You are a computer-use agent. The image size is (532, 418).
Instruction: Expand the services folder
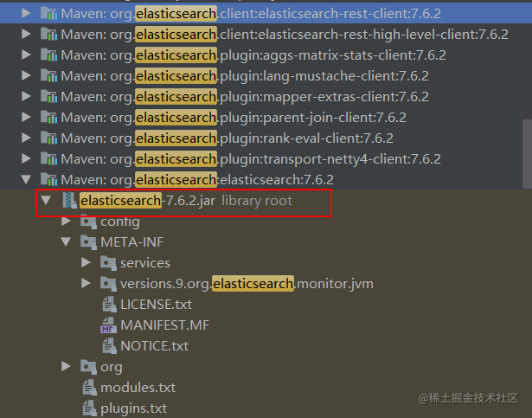86,262
